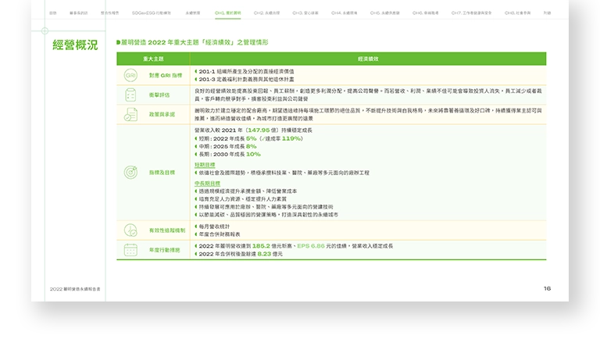
Task: Click the 119% achievement rate value
Action: (291, 138)
